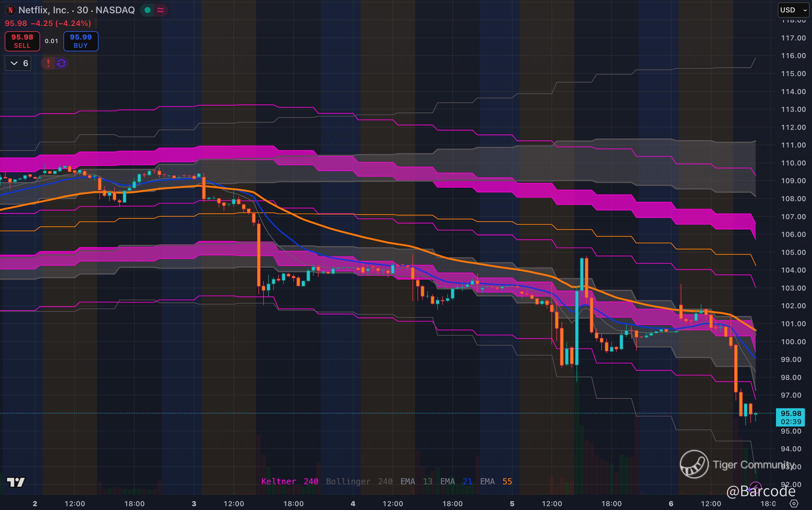Click the blue EMA 21 legend label
This screenshot has height=510, width=812.
[456, 481]
